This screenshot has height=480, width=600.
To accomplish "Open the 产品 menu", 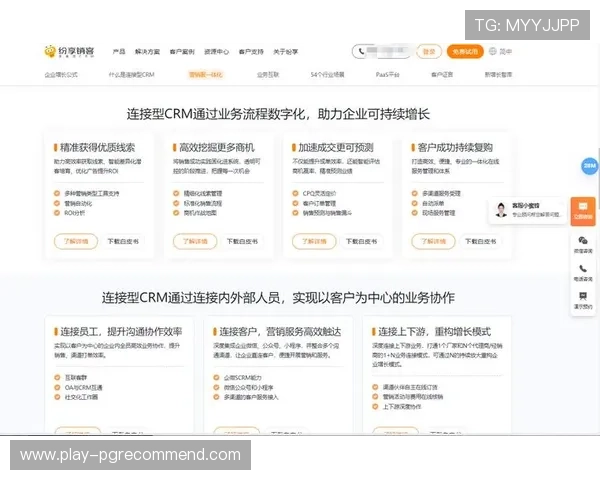I will pos(119,51).
